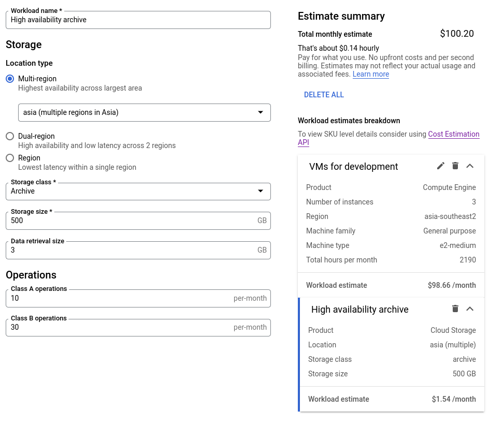Collapse the High availability archive card
Screen dimensions: 504x425
(470, 309)
